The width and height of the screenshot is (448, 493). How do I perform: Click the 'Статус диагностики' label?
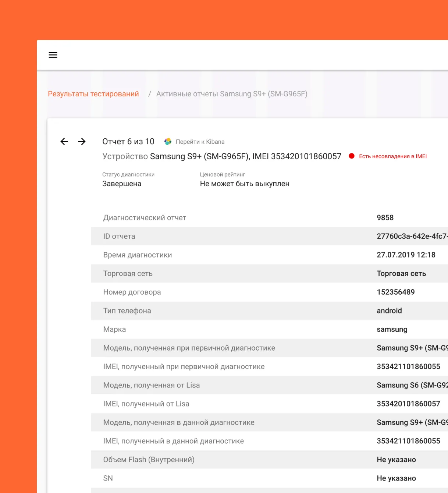click(x=128, y=174)
